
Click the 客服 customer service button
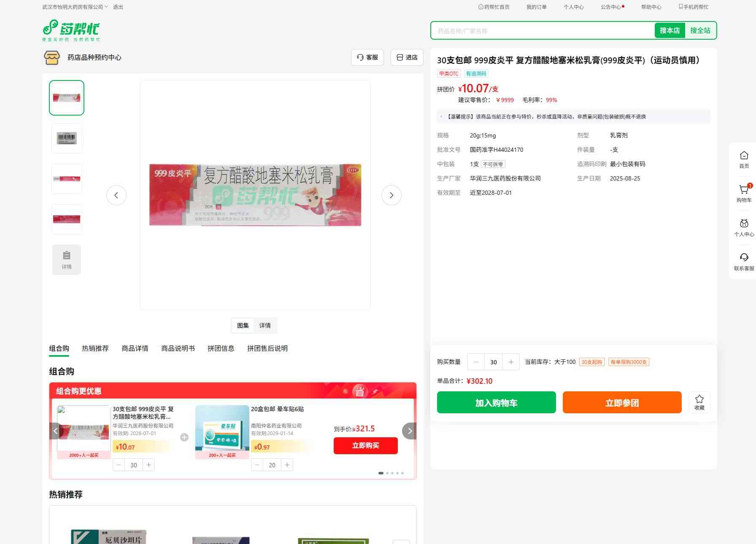click(x=367, y=57)
